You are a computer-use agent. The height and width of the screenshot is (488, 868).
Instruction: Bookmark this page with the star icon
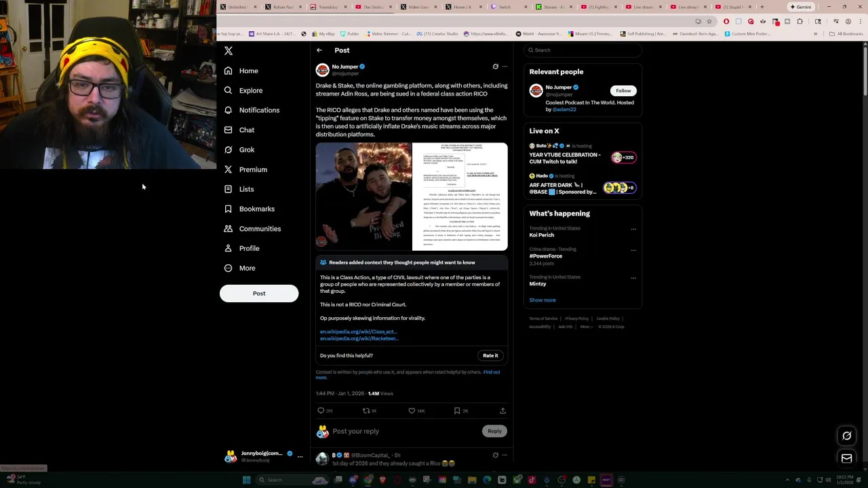click(709, 21)
